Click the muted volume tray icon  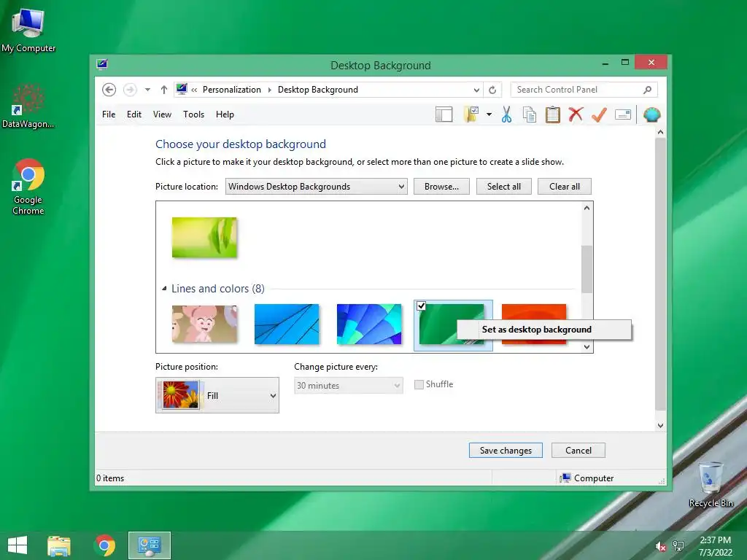[x=660, y=547]
